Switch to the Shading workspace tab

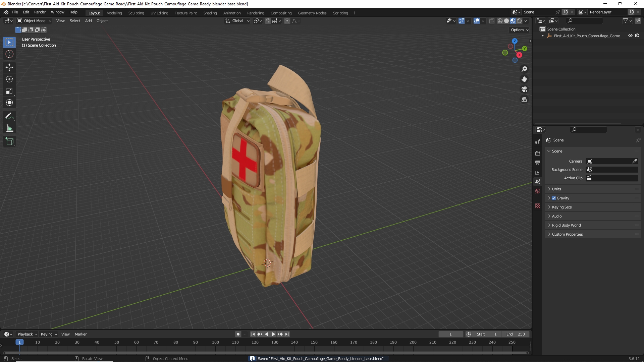210,13
